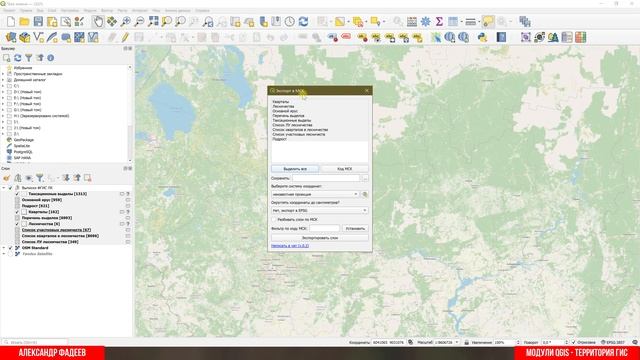Click New Shapefile Layer icon

(38, 38)
